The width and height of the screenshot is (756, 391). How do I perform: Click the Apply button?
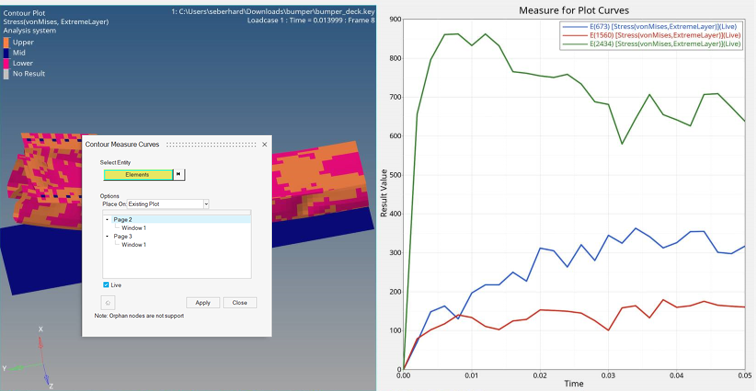point(203,303)
